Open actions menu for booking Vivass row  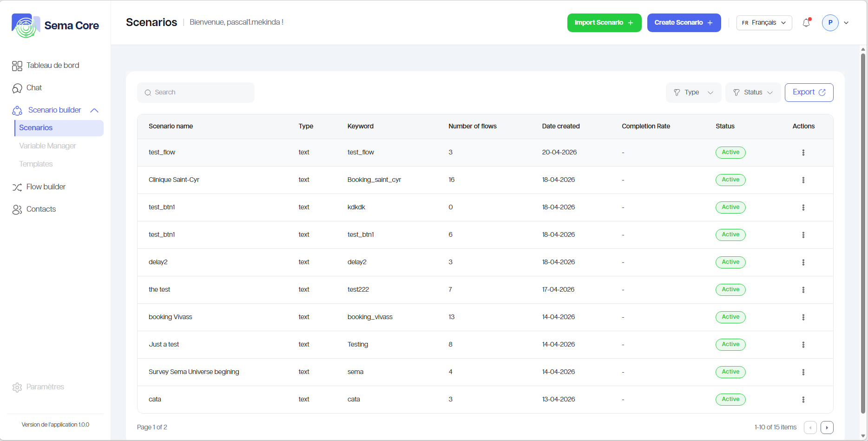(x=803, y=317)
